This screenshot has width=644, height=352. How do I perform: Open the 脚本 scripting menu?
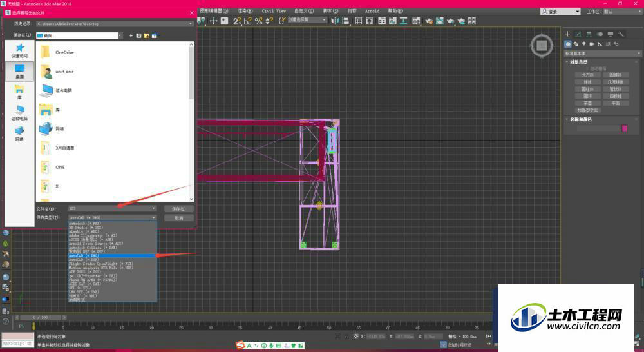[330, 11]
